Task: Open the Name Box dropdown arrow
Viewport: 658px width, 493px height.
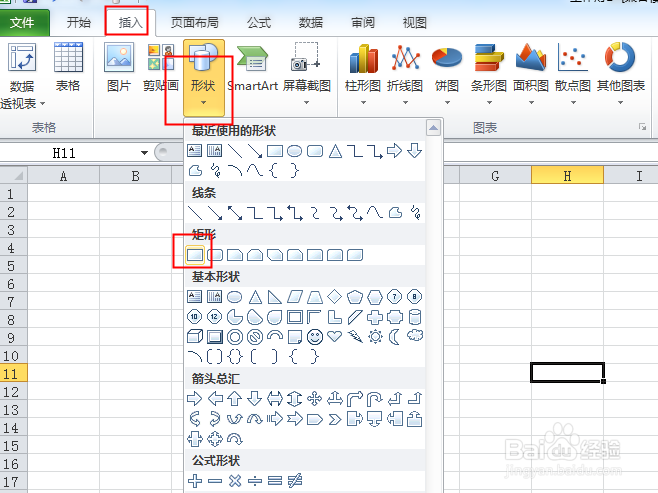Action: pos(144,153)
